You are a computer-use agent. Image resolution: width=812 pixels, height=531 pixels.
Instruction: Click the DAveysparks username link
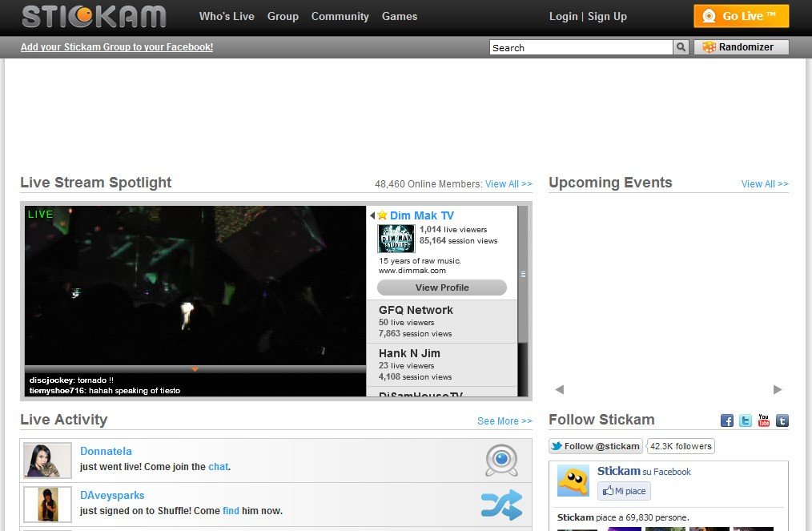coord(112,495)
